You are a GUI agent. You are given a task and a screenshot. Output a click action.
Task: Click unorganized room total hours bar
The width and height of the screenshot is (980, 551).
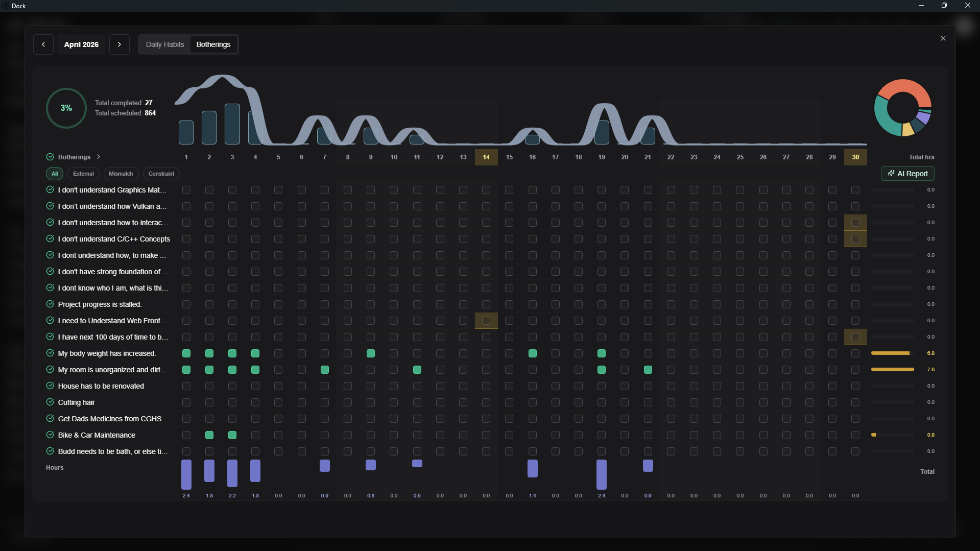tap(893, 369)
